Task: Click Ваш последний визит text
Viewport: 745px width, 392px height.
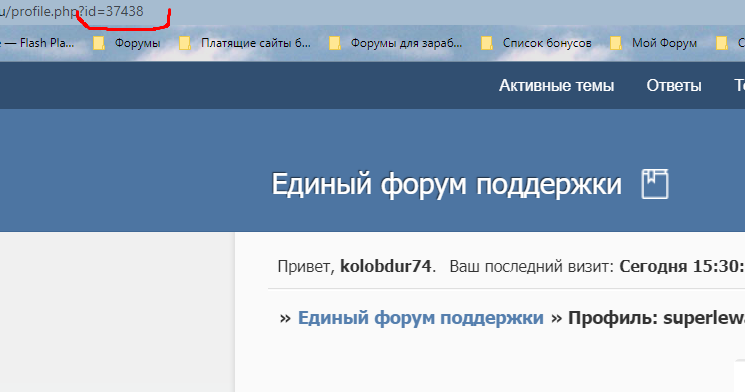Action: click(x=532, y=266)
